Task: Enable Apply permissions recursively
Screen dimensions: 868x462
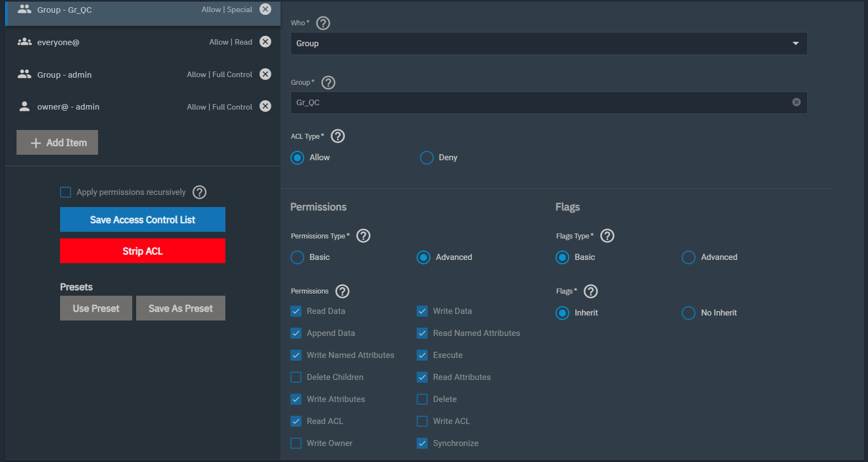Action: [66, 192]
